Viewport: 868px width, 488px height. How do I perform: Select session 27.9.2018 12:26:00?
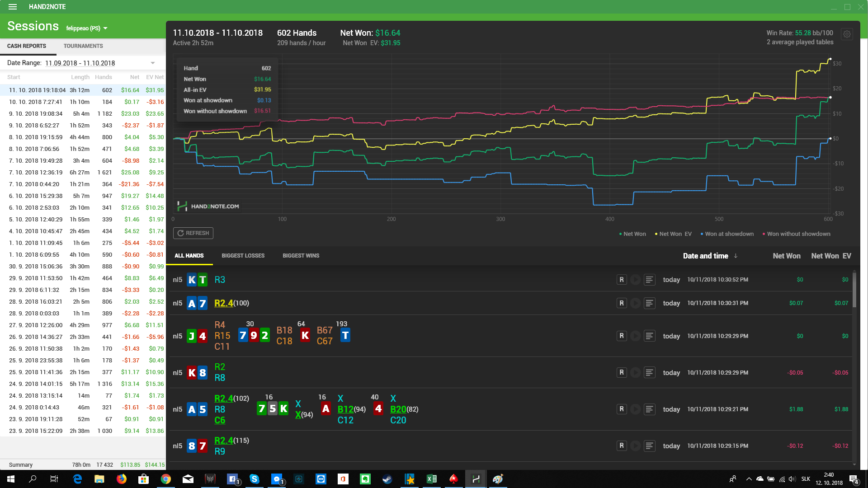tap(83, 325)
